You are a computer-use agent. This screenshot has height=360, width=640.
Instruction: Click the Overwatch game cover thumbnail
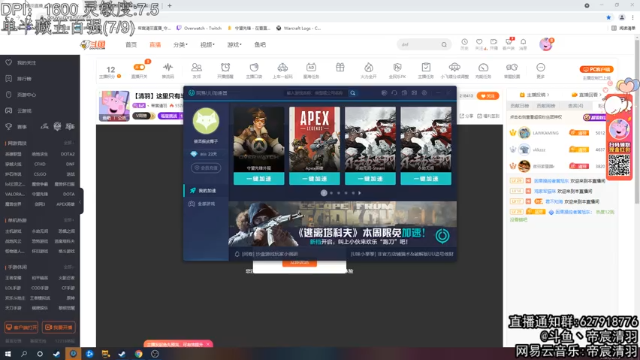[x=259, y=139]
